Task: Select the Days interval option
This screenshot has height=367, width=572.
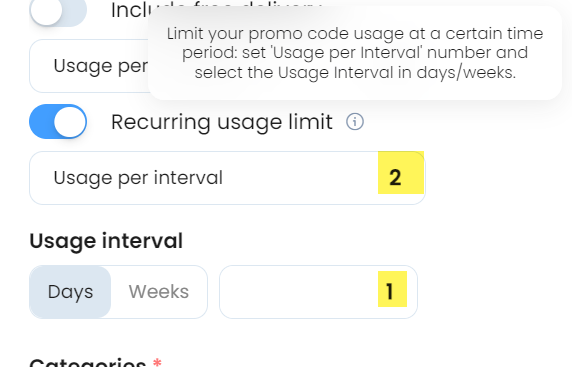Action: [70, 292]
